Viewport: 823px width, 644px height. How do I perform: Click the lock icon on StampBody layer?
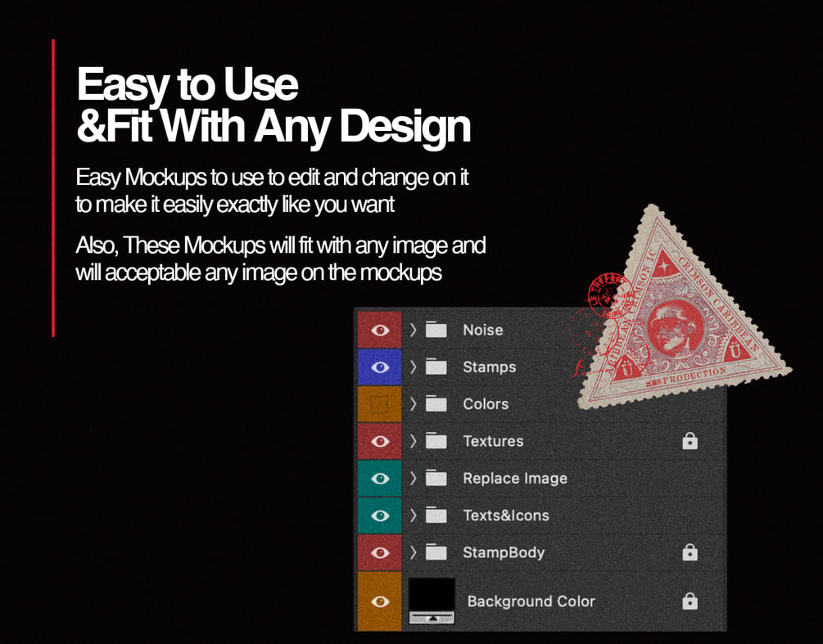tap(690, 552)
